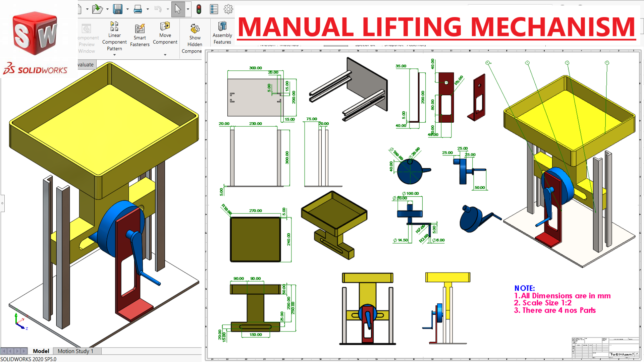Expand the New document dropdown arrow
644x362 pixels.
(x=87, y=9)
